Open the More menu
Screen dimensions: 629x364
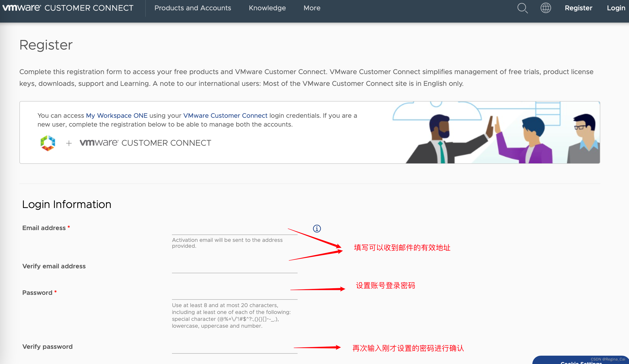tap(312, 8)
